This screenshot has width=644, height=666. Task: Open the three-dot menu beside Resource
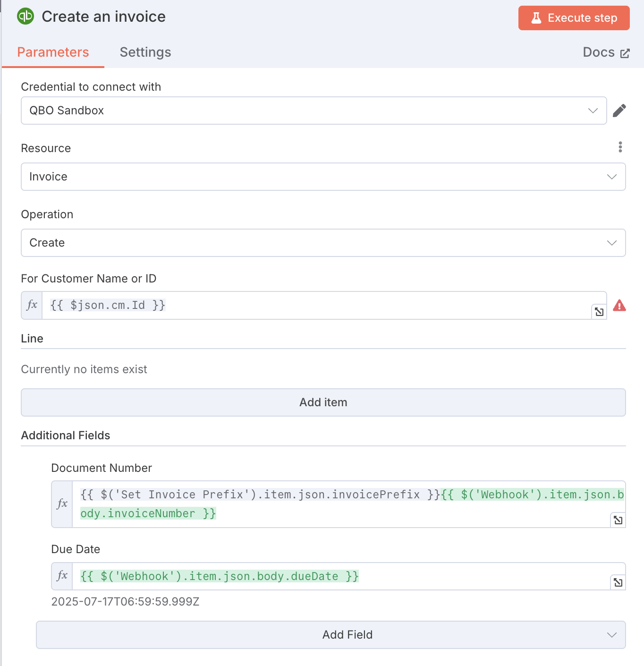(620, 147)
